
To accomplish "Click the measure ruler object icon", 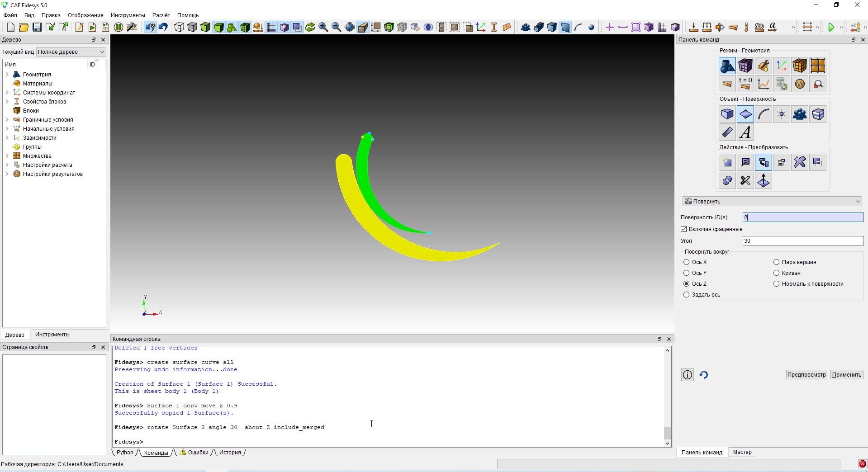I will coord(727,132).
